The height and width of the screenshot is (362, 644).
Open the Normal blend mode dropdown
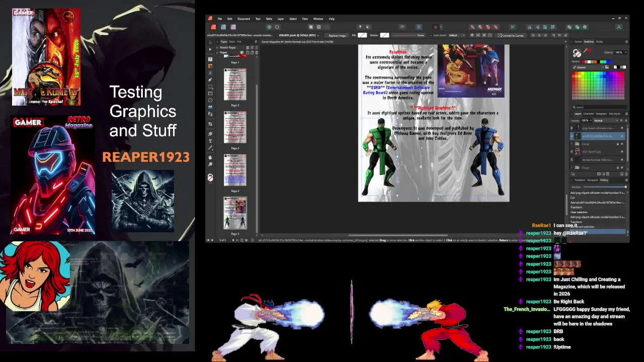tap(605, 121)
